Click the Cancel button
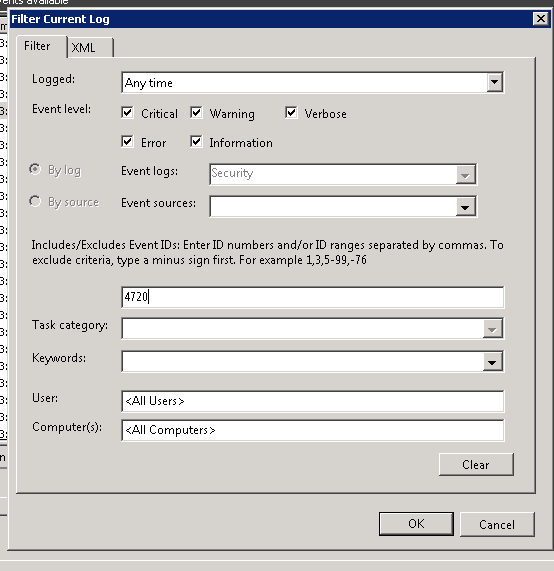554x571 pixels. click(x=497, y=524)
